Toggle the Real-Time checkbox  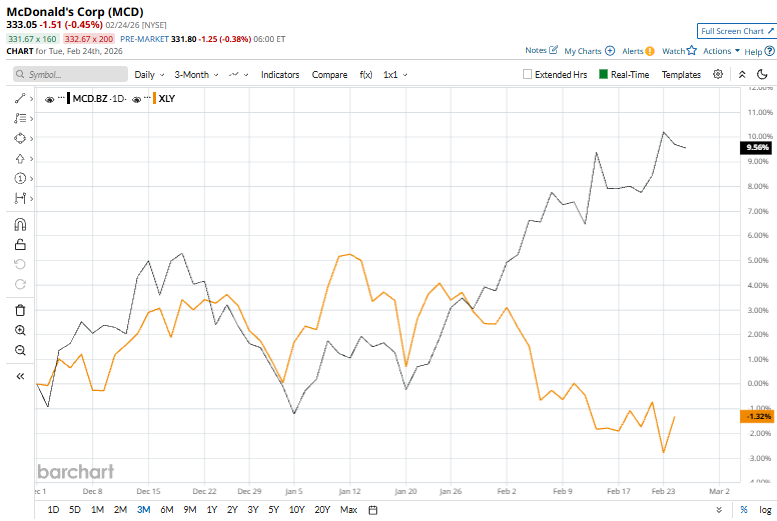(603, 74)
